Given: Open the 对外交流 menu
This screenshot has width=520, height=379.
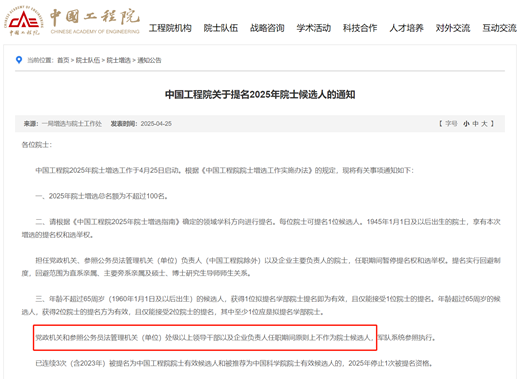Looking at the screenshot, I should pyautogui.click(x=453, y=28).
